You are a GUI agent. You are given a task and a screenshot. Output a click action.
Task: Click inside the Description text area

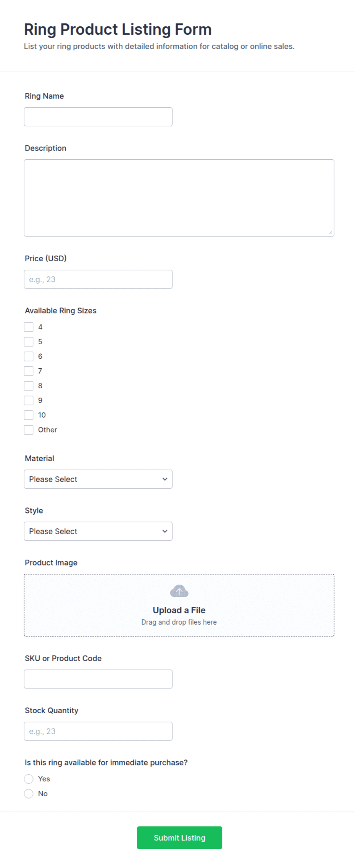pos(179,198)
